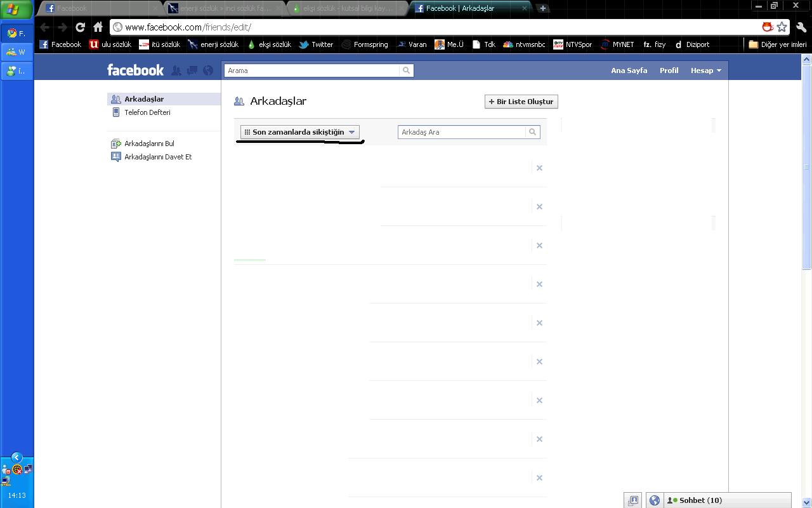Image resolution: width=812 pixels, height=508 pixels.
Task: Click the magnifier icon in Arama search box
Action: [406, 70]
